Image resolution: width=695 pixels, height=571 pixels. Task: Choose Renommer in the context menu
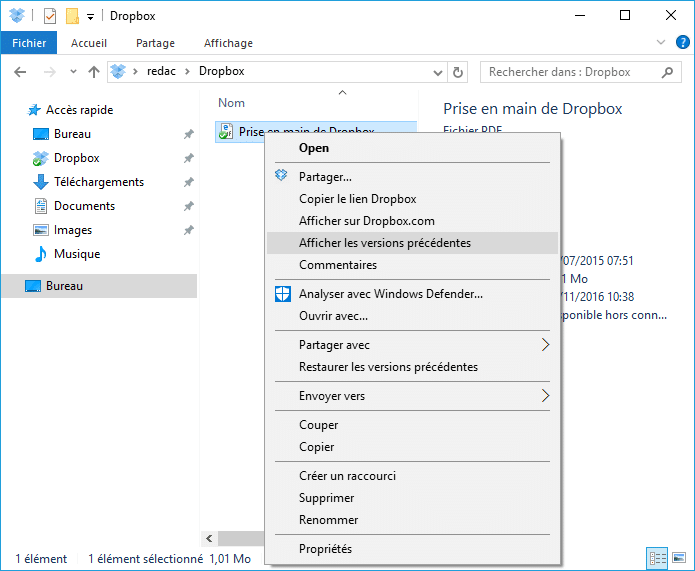[x=412, y=520]
